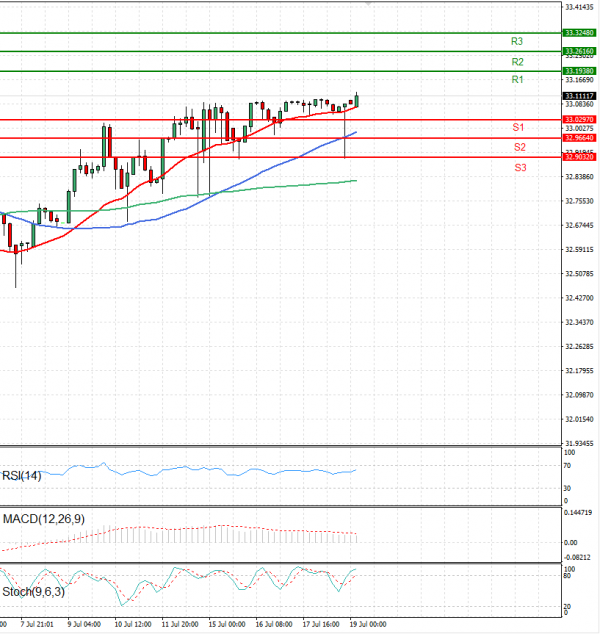Click the green 33.26160 price tag
This screenshot has height=634, width=600.
[x=579, y=51]
